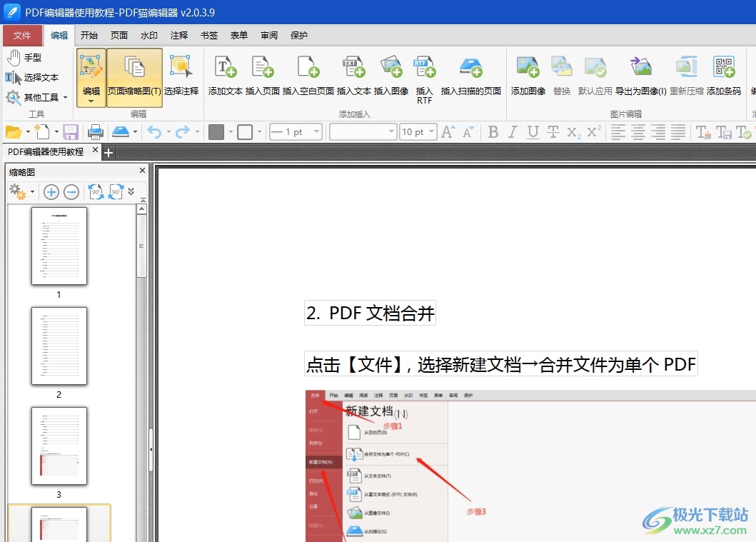Click Insert Page (插入页面) icon

pyautogui.click(x=262, y=75)
